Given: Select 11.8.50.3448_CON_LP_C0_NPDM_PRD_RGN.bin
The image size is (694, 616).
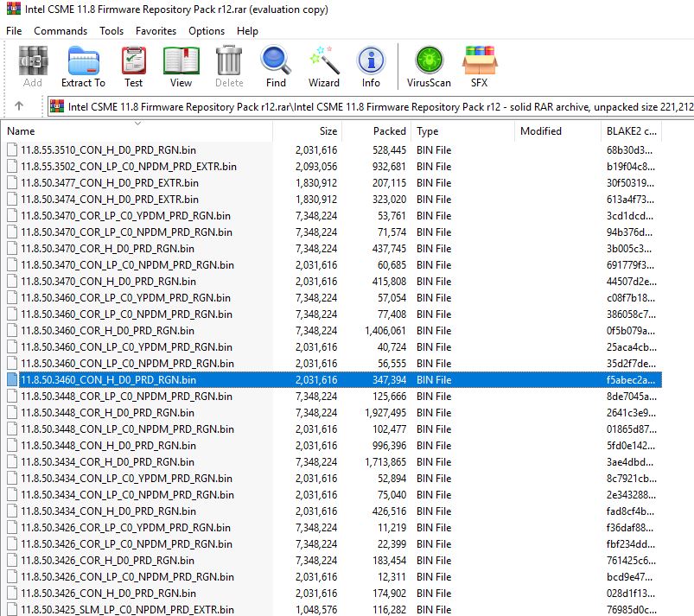Looking at the screenshot, I should tap(127, 429).
